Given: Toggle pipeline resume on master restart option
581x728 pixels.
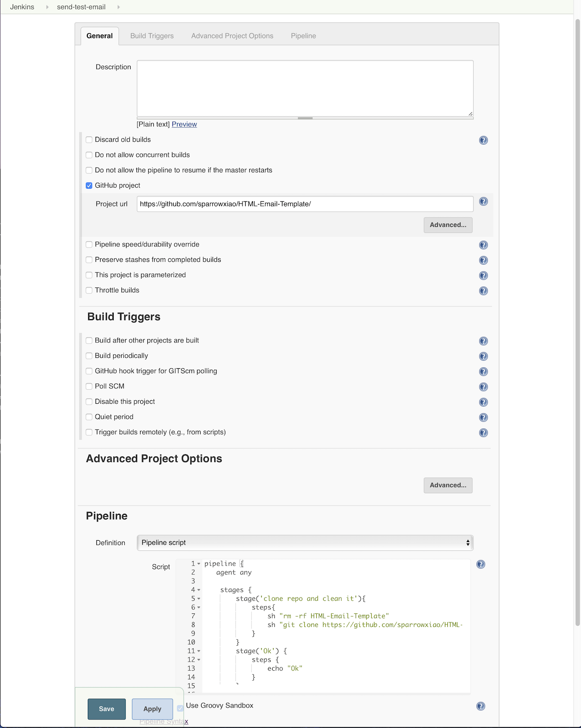Looking at the screenshot, I should tap(89, 170).
